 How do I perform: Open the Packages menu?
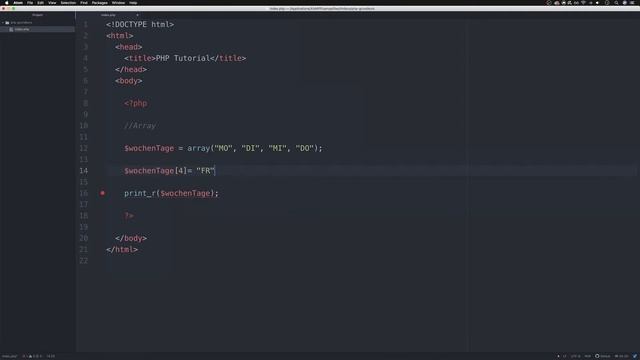coord(100,3)
